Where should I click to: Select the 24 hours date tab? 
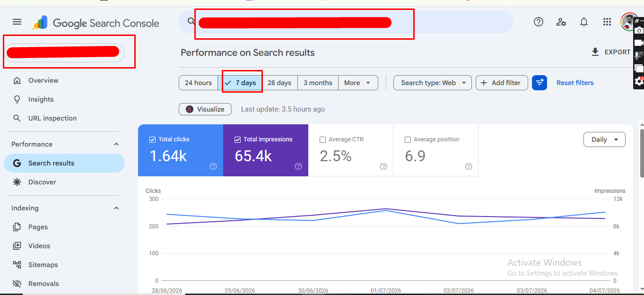coord(198,83)
